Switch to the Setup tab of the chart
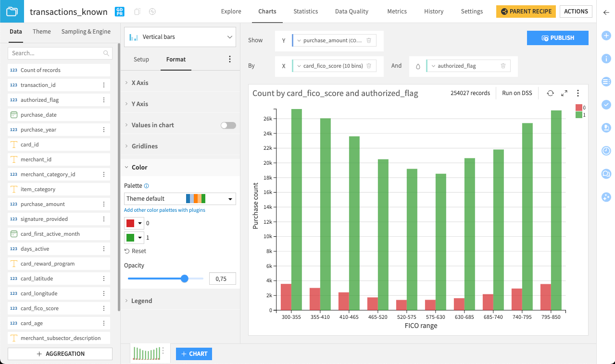 pyautogui.click(x=141, y=59)
